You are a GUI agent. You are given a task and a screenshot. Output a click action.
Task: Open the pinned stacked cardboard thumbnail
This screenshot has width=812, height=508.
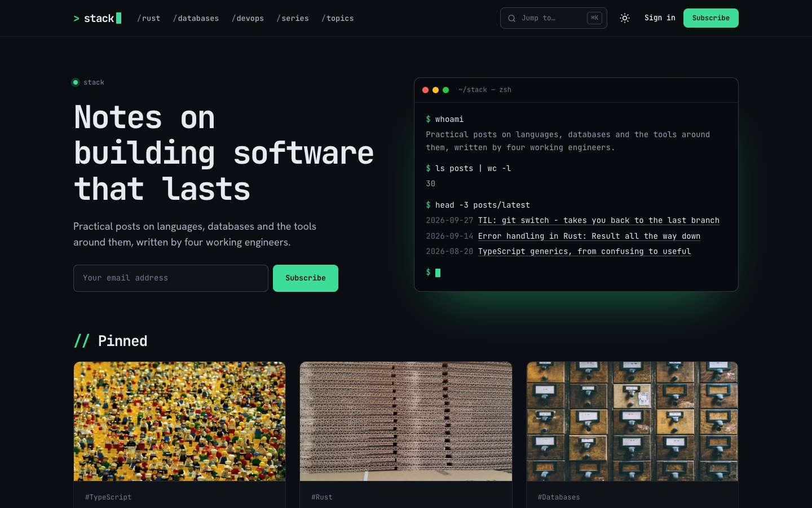pyautogui.click(x=406, y=422)
